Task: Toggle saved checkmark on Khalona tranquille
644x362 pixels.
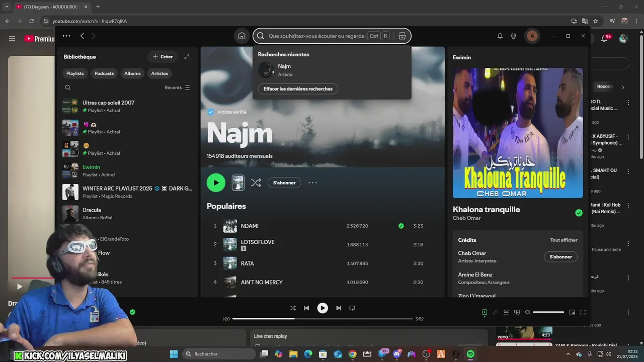Action: [x=579, y=213]
